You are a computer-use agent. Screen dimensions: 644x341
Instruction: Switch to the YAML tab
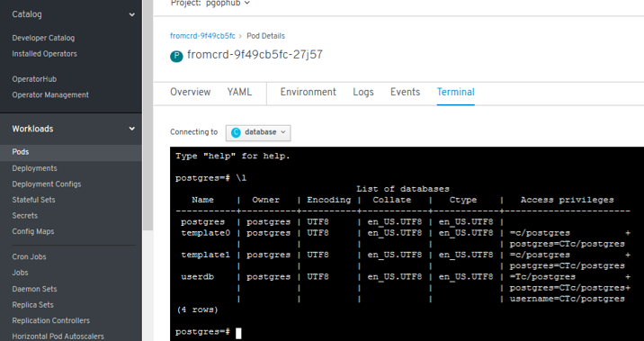(x=239, y=92)
